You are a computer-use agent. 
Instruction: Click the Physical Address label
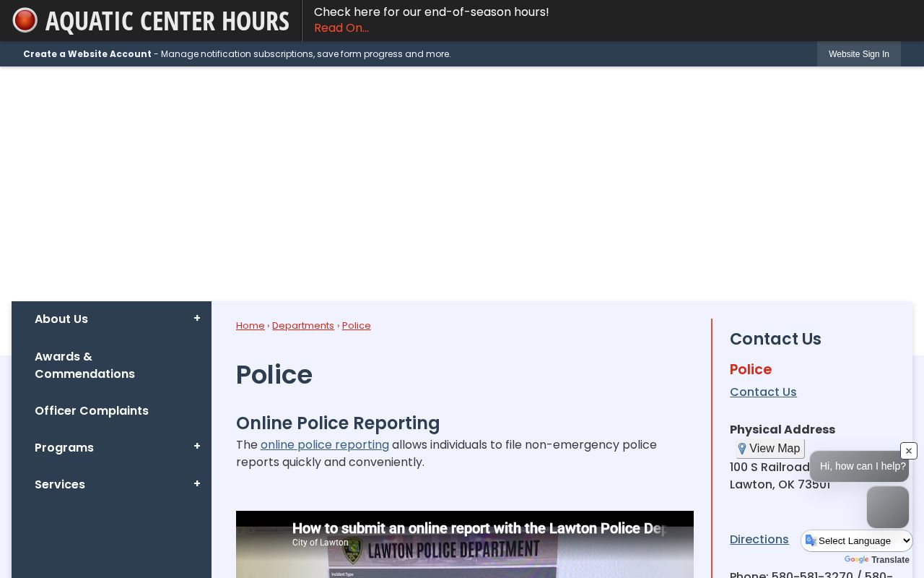click(783, 430)
